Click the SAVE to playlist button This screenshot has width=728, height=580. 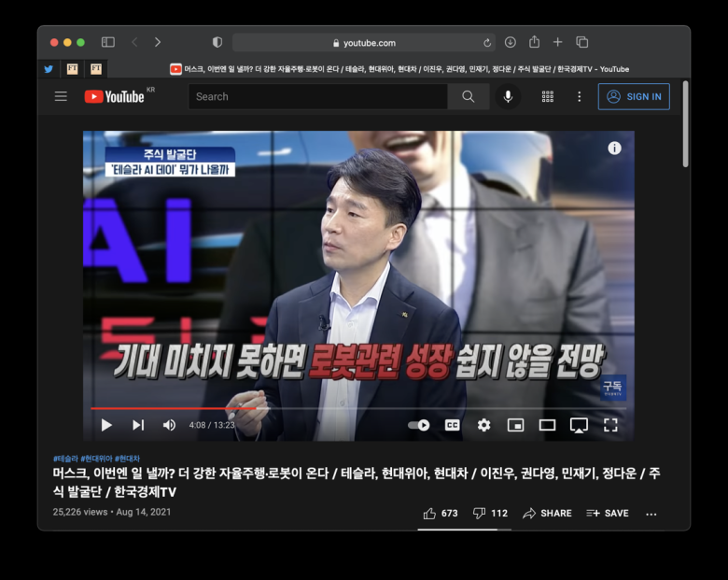pyautogui.click(x=608, y=514)
